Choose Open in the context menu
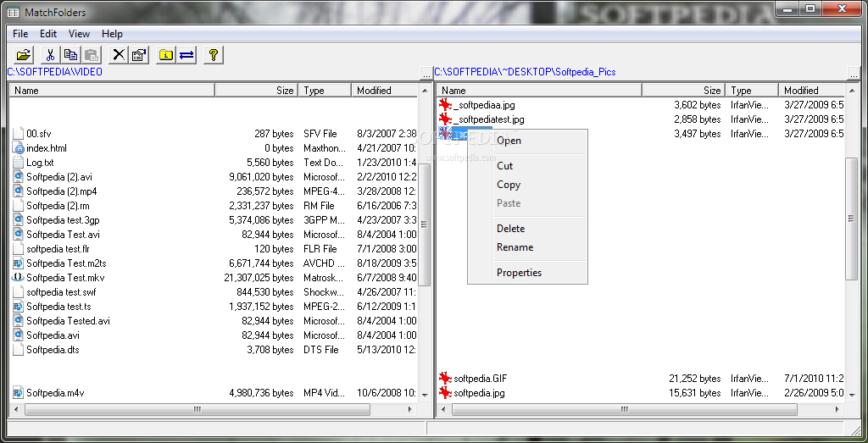 tap(527, 141)
